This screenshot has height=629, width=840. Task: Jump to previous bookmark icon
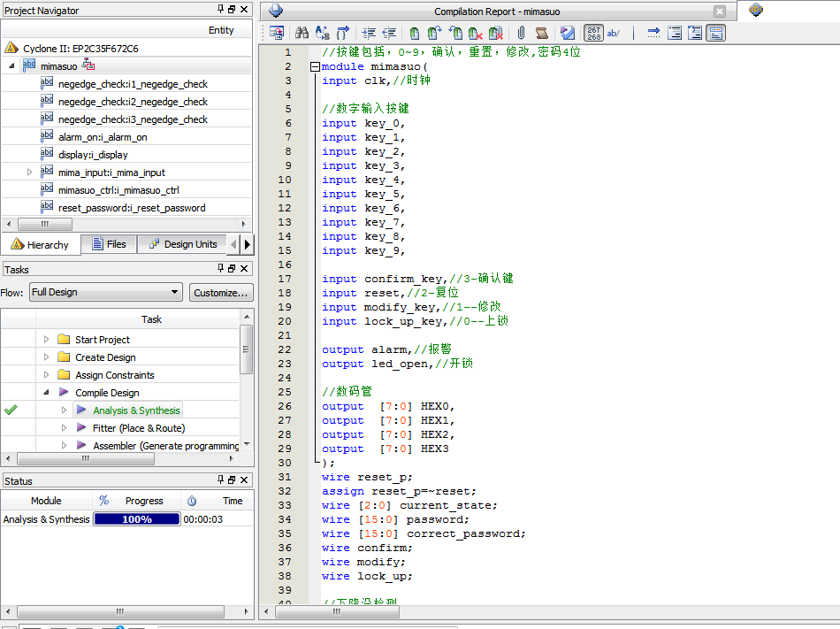[x=455, y=34]
